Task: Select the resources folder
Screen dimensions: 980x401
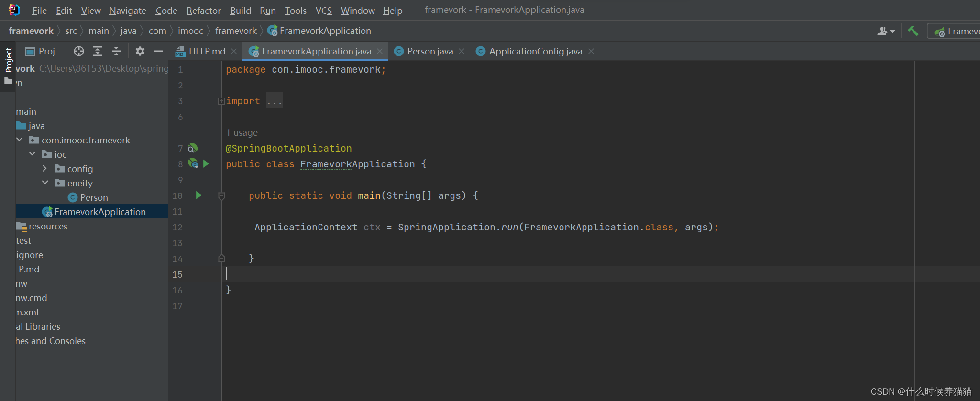Action: (x=42, y=226)
